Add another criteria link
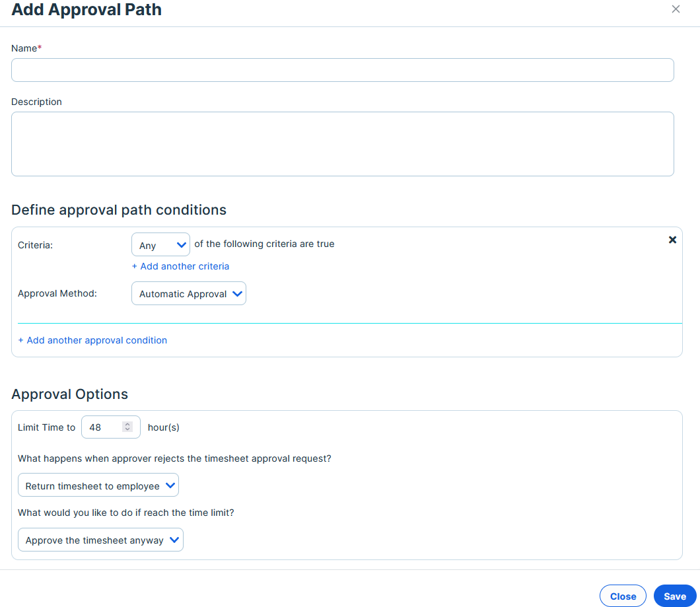 pyautogui.click(x=180, y=266)
